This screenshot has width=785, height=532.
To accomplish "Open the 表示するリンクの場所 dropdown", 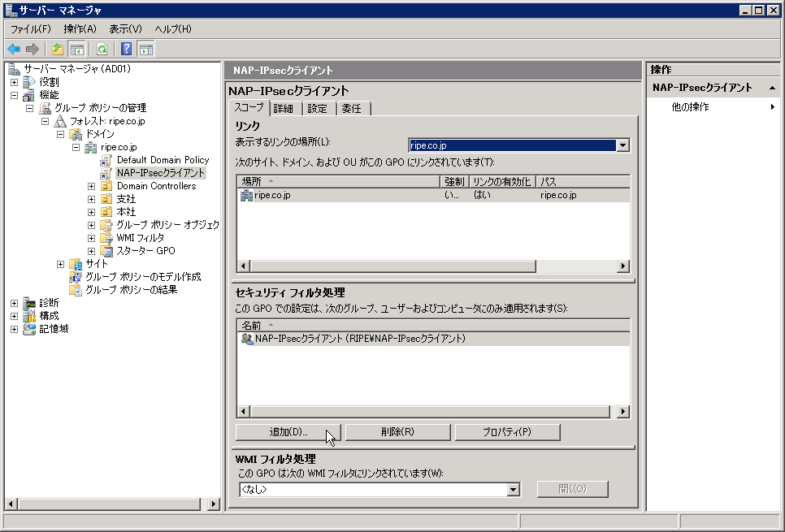I will click(622, 145).
